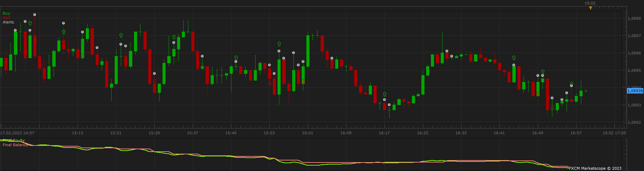Click the green buy arrow between 16:41 and 16:49
This screenshot has height=171, width=644.
pyautogui.click(x=514, y=58)
